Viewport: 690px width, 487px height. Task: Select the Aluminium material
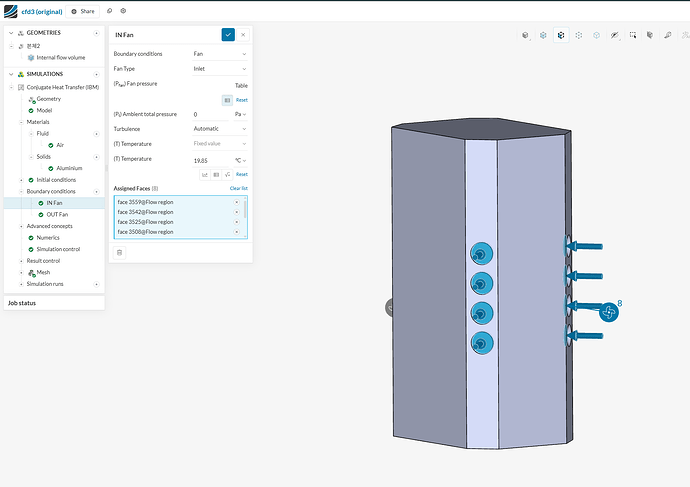(69, 168)
